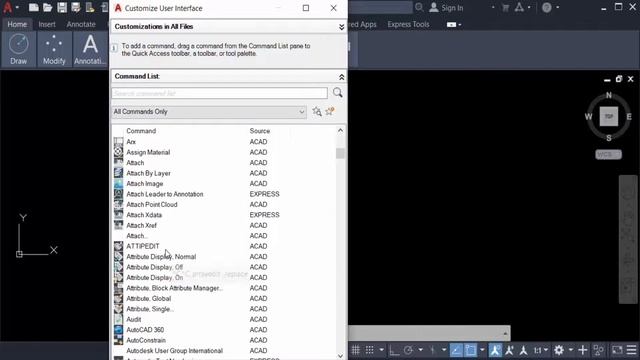Click the Open file folder icon
This screenshot has height=360, width=640.
[47, 7]
